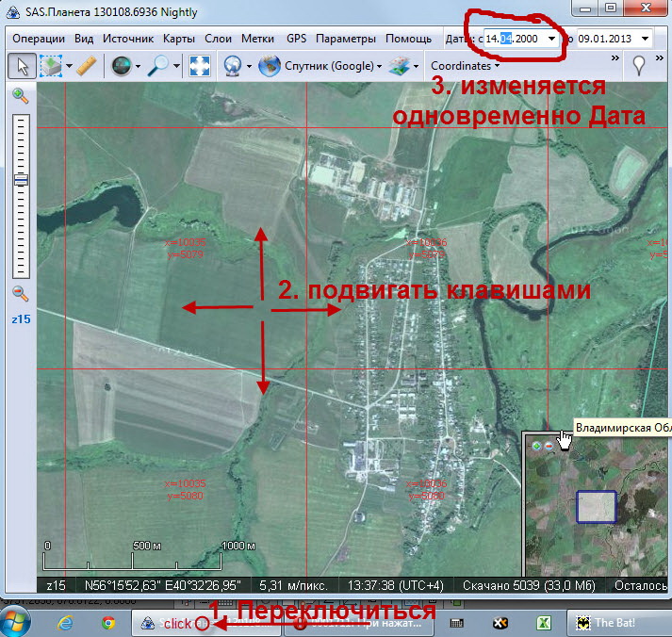672x637 pixels.
Task: Open the Карты menu
Action: point(178,39)
